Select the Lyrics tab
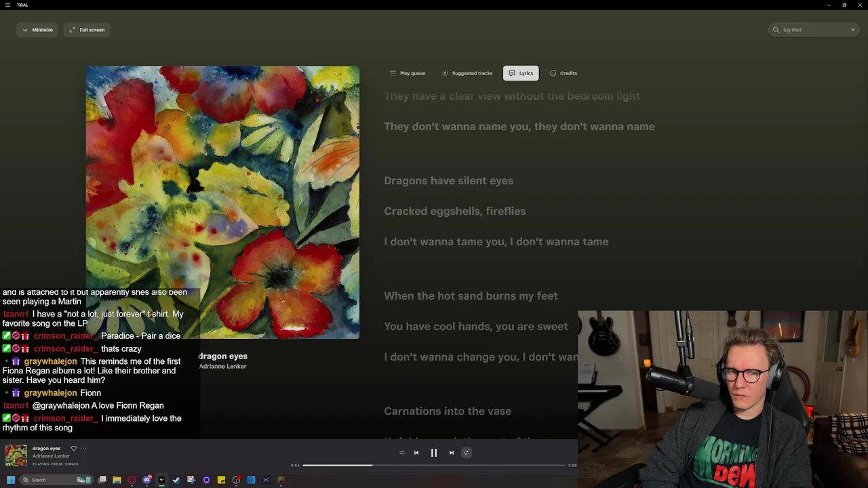The image size is (868, 488). 521,73
